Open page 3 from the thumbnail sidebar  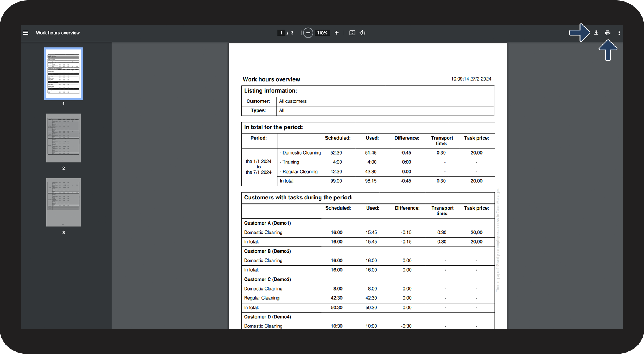pyautogui.click(x=63, y=202)
